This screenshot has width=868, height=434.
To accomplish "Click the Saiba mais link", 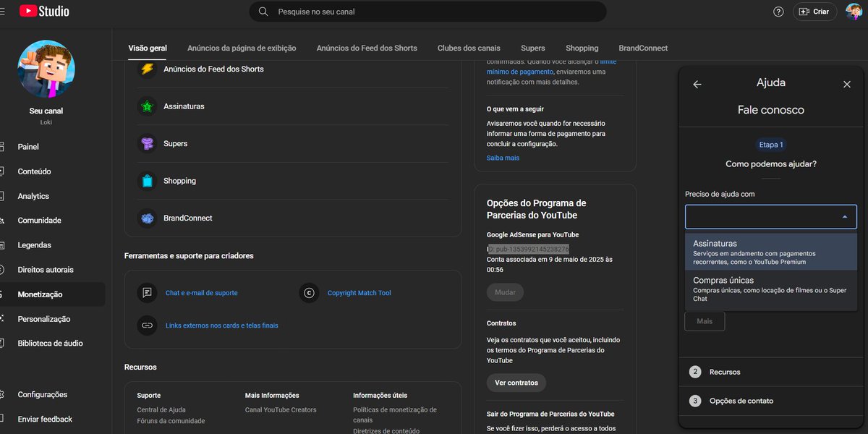I will coord(503,158).
